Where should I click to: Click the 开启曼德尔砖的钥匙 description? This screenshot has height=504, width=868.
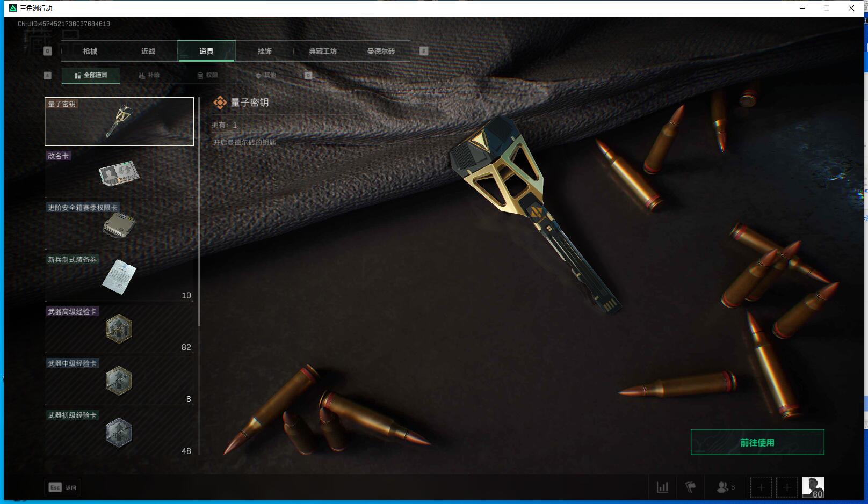(x=245, y=142)
